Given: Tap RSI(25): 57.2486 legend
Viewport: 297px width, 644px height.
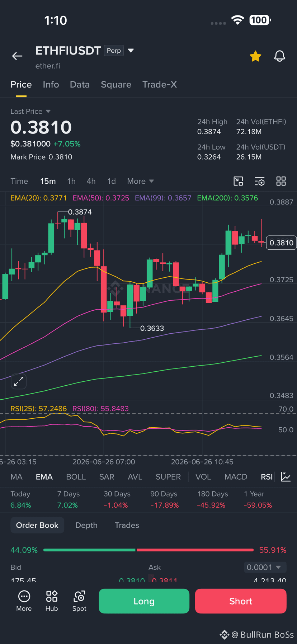Looking at the screenshot, I should (x=39, y=409).
